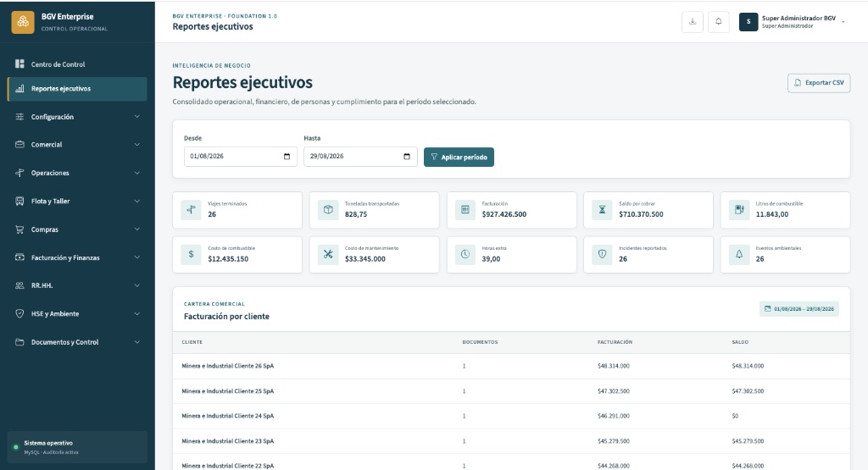This screenshot has width=868, height=470.
Task: Click the Operaciones signpost icon
Action: (x=19, y=173)
